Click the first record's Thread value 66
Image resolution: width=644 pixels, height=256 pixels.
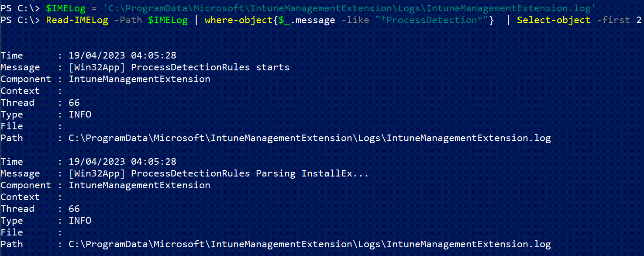74,103
